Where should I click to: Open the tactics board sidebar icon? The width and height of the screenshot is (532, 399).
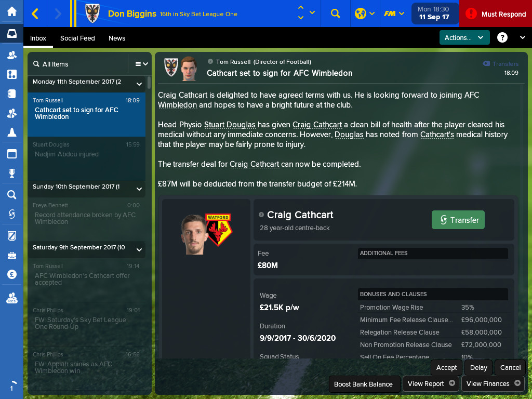(x=11, y=74)
